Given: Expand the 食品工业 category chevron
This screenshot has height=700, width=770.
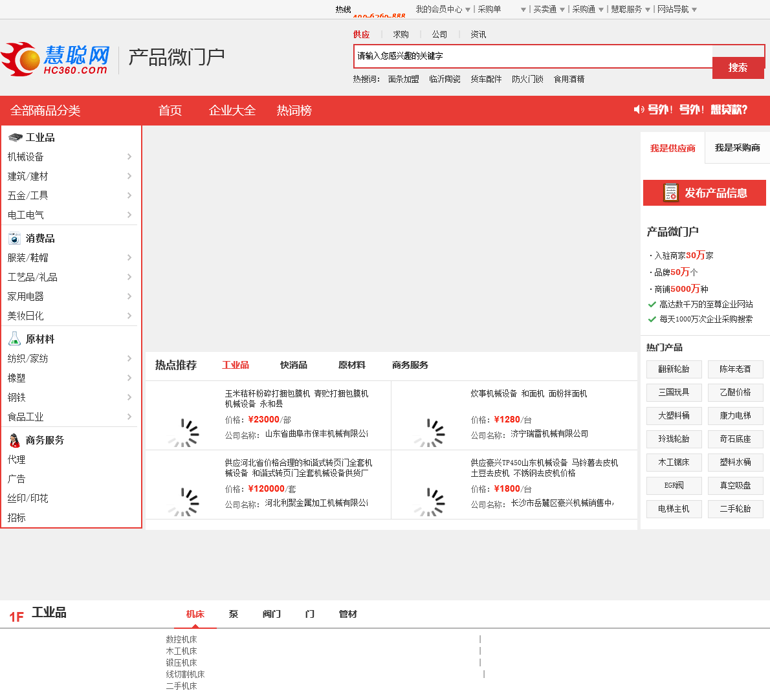Looking at the screenshot, I should pos(129,416).
